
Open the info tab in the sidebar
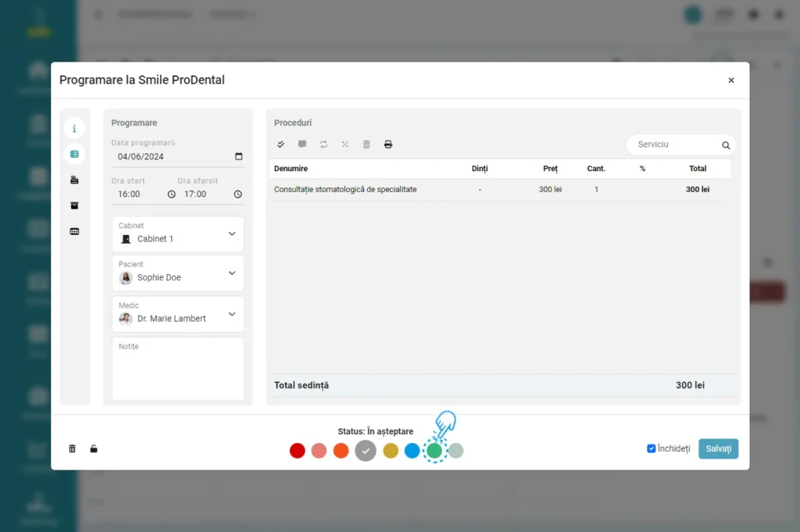tap(74, 129)
